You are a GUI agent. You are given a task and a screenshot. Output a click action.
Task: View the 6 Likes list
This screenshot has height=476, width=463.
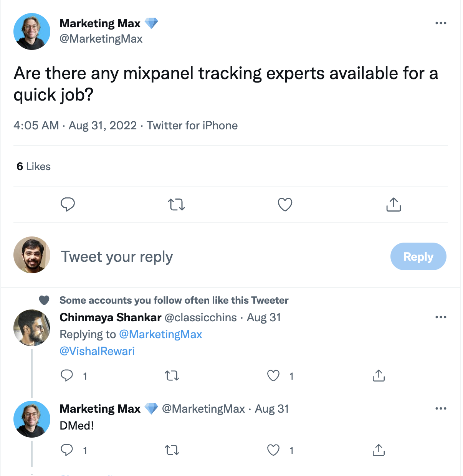34,167
